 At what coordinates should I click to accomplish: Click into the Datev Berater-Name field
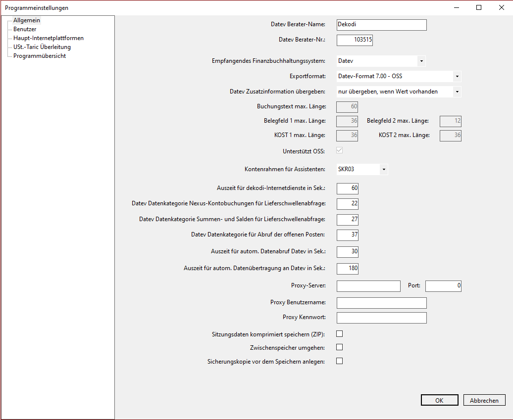click(x=381, y=25)
